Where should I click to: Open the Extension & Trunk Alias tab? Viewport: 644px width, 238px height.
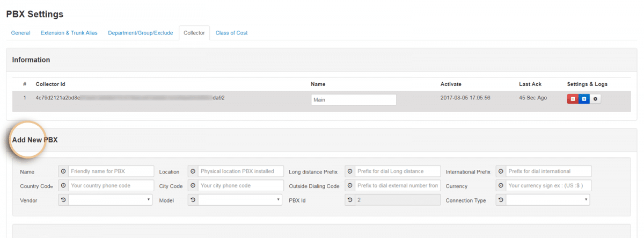point(69,33)
